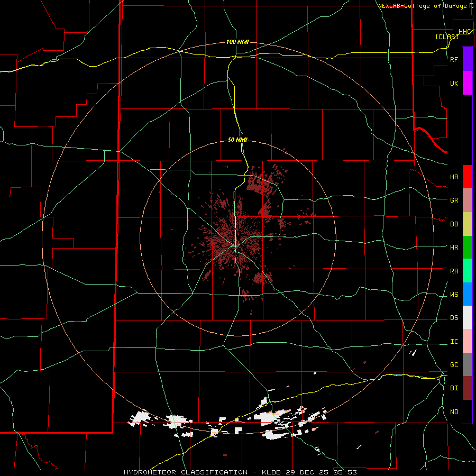Pick the mint green RA legend swatch

pos(467,271)
